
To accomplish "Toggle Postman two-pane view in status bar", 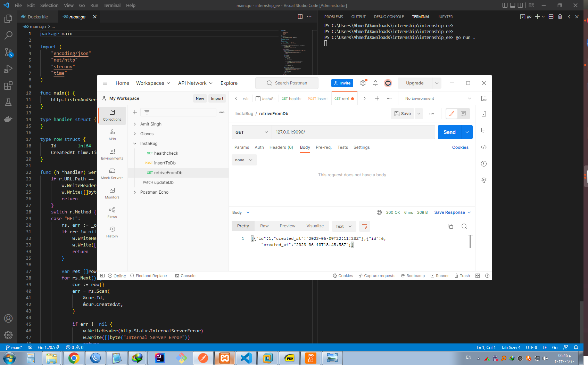I will 478,276.
